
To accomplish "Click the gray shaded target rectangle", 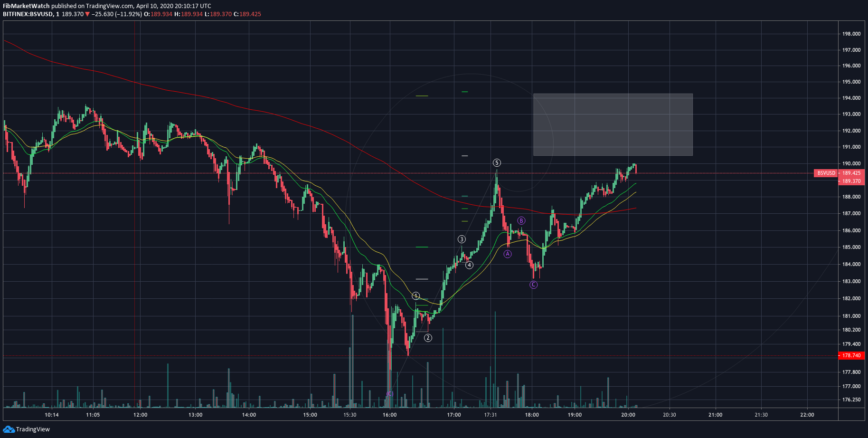I will (613, 124).
